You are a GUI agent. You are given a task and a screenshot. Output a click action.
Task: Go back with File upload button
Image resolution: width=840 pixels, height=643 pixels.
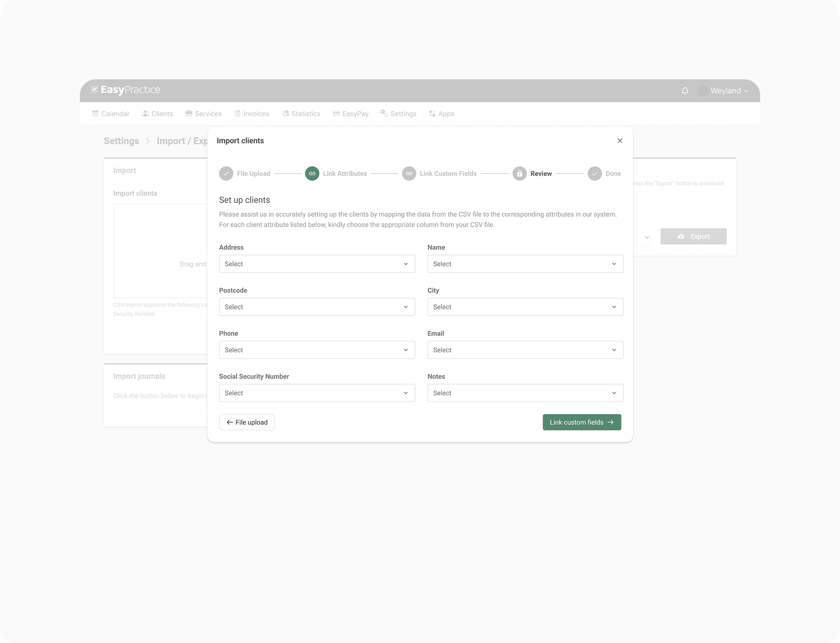coord(247,422)
